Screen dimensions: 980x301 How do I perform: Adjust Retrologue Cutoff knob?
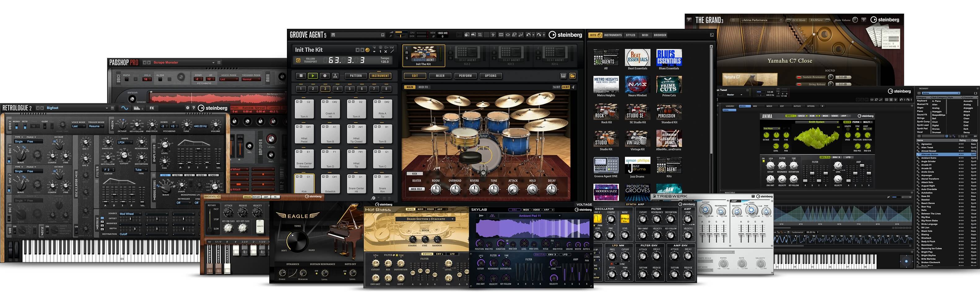124,155
